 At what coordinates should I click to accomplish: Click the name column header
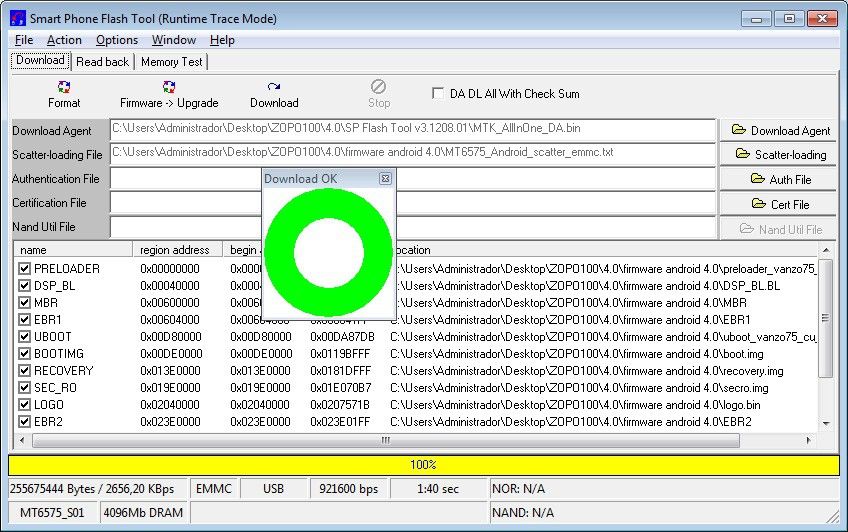(73, 250)
